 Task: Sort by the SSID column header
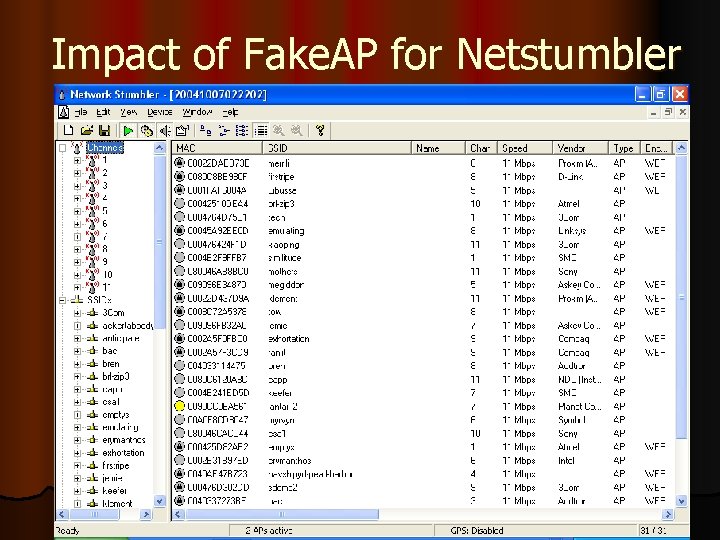coord(337,148)
